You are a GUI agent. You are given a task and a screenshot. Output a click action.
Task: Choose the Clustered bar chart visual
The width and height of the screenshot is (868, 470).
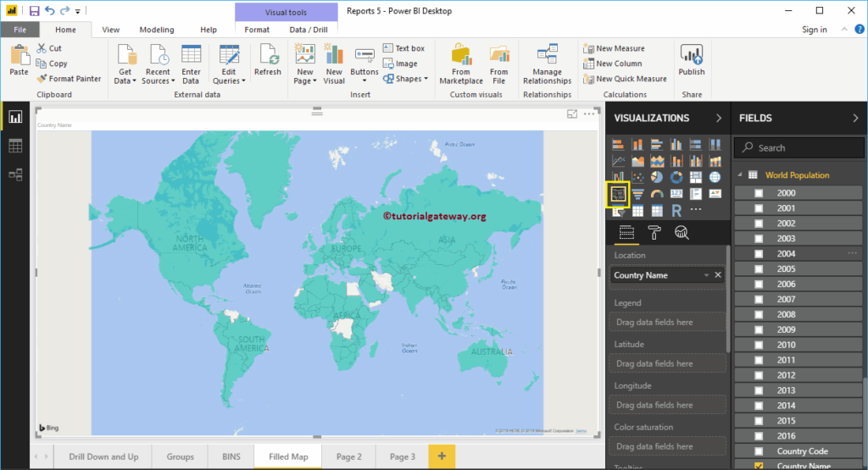(x=657, y=145)
